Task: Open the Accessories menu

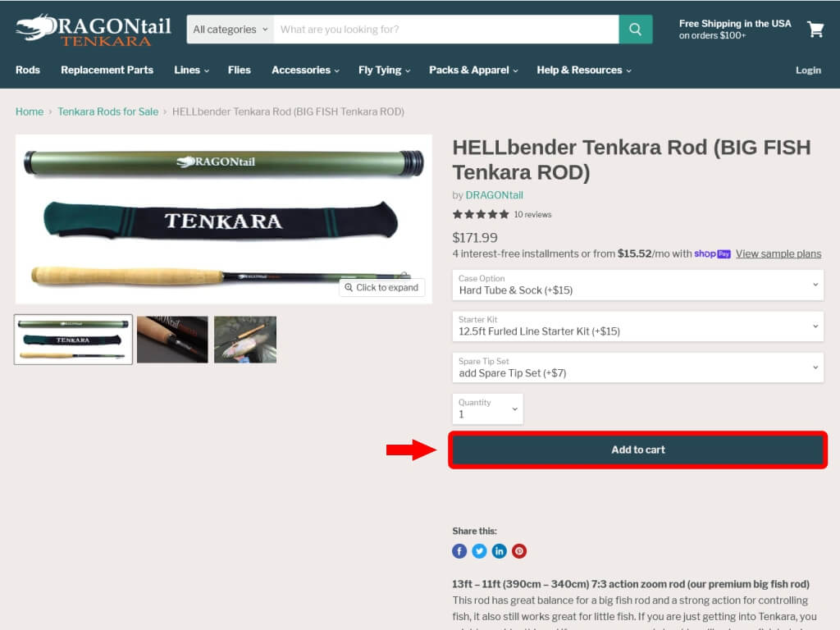Action: click(x=305, y=71)
